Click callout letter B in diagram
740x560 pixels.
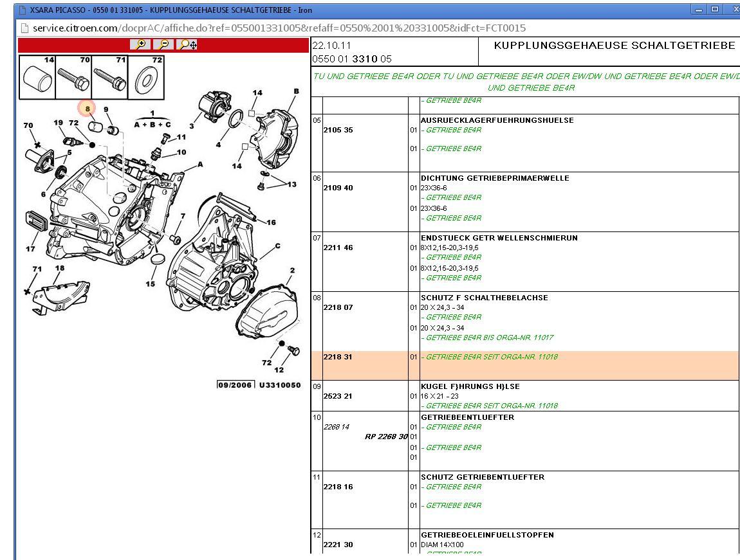tap(297, 91)
